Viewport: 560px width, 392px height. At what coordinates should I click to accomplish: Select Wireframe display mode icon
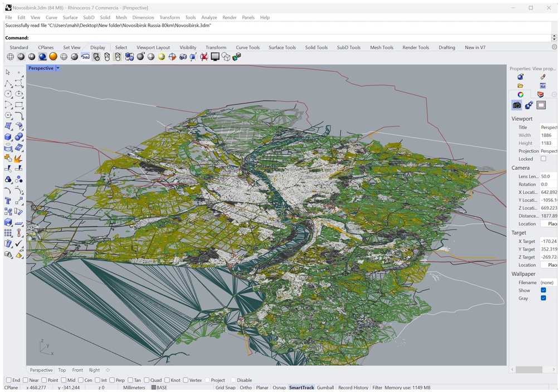click(x=11, y=57)
